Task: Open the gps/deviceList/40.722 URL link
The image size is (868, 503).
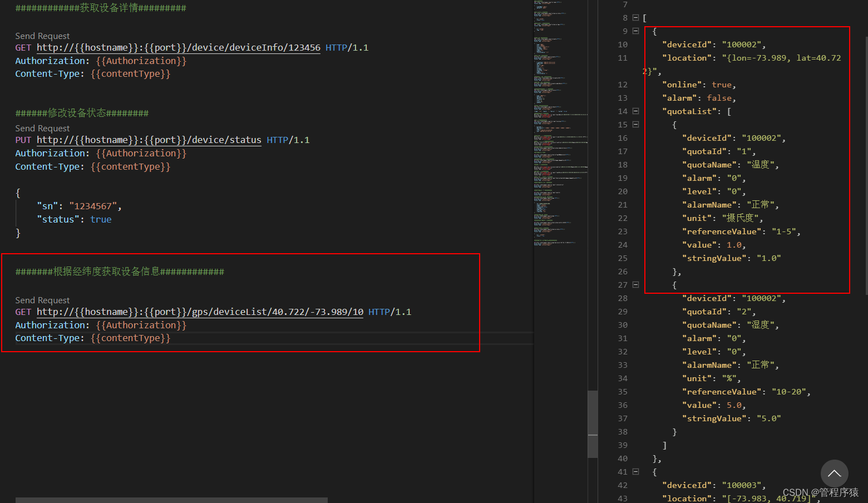Action: (200, 312)
